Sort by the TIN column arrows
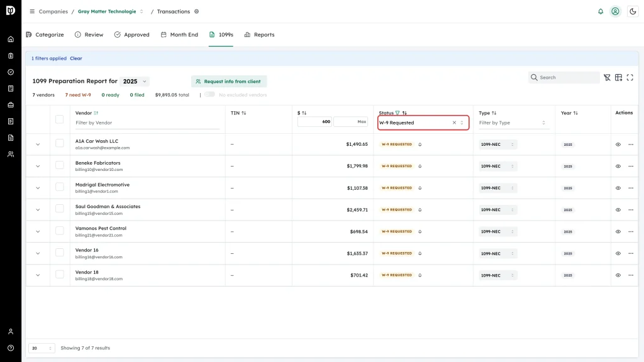Image resolution: width=644 pixels, height=362 pixels. point(244,113)
